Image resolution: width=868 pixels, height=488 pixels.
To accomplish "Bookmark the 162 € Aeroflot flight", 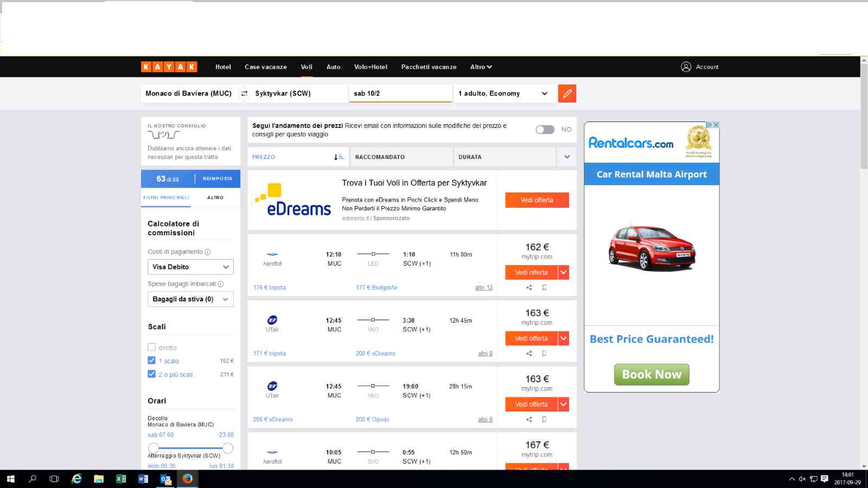I will tap(544, 287).
